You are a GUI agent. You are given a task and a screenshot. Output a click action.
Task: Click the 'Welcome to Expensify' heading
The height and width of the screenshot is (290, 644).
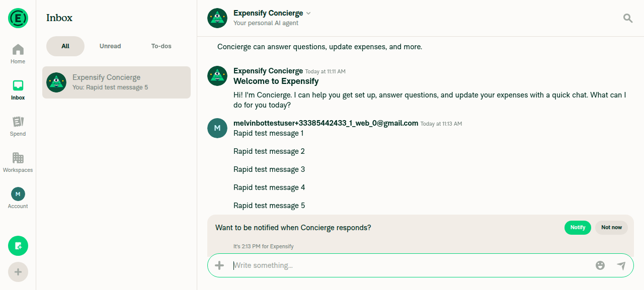(x=276, y=81)
